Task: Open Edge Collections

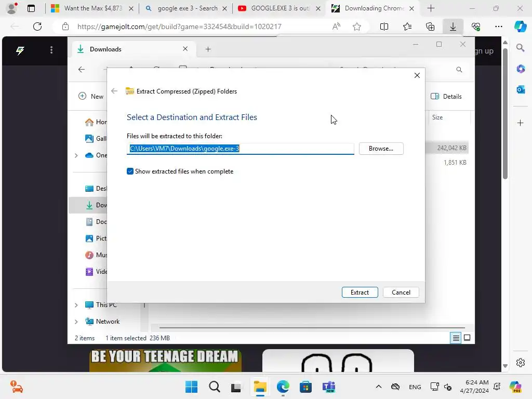Action: [430, 26]
